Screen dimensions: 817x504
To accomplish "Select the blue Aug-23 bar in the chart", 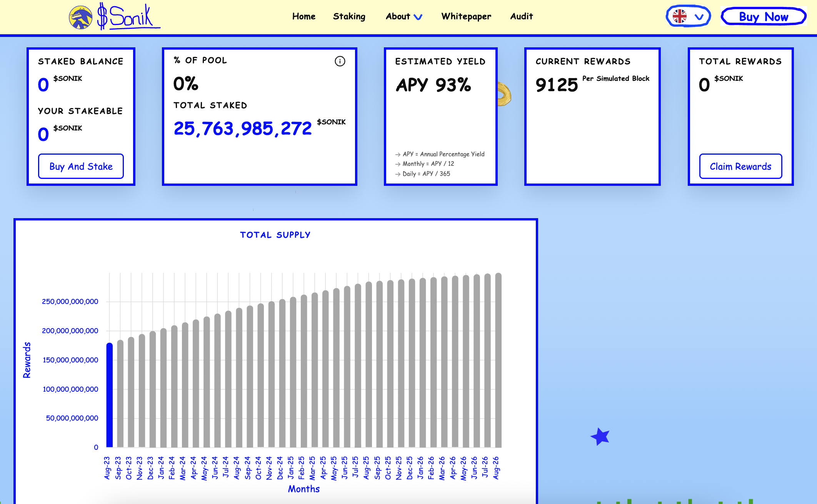I will [x=110, y=395].
